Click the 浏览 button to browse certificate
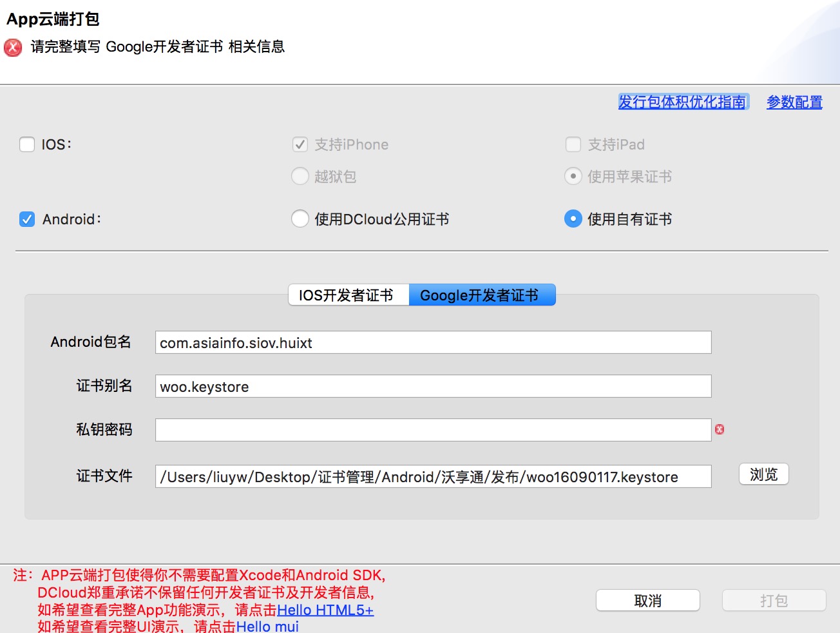840x633 pixels. point(763,474)
